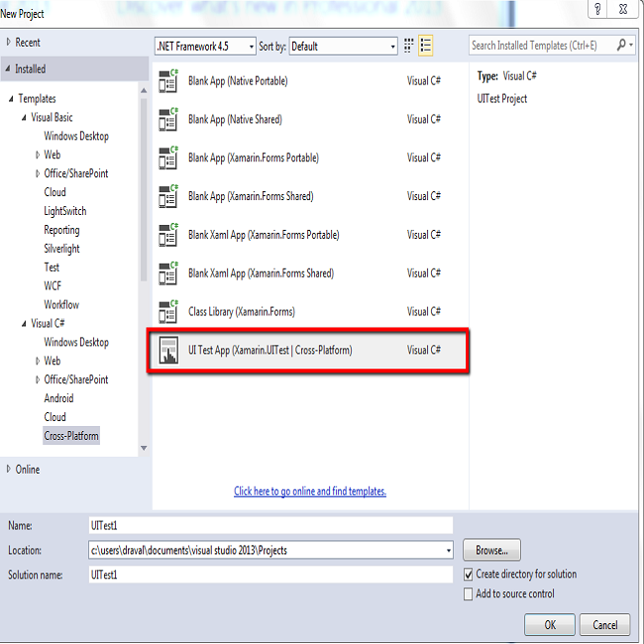Select Cloud under Visual Basic
The width and height of the screenshot is (644, 644).
pos(55,192)
